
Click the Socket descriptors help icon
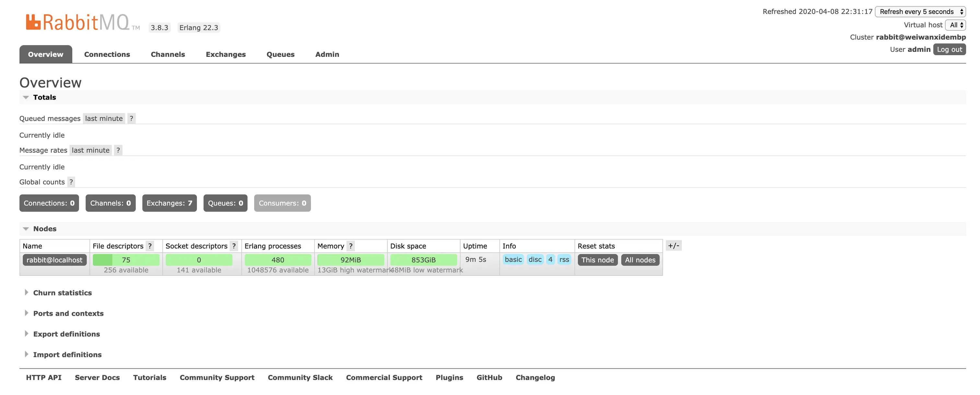click(234, 246)
